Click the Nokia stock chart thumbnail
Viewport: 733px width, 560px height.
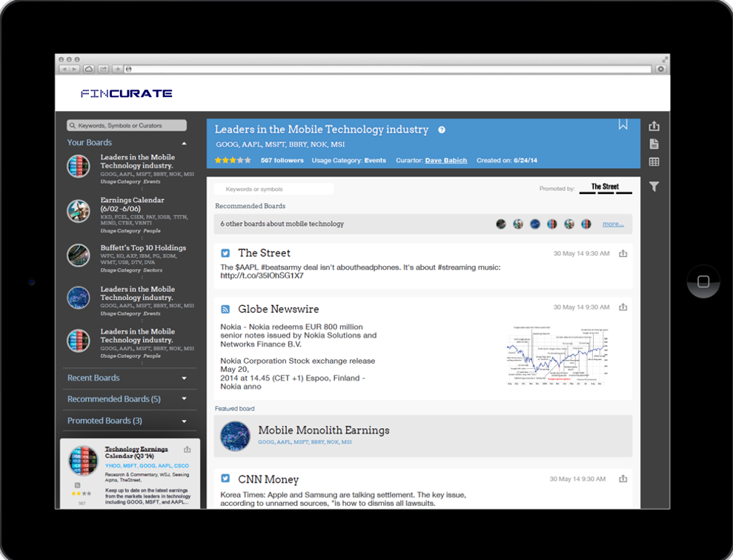[x=557, y=355]
